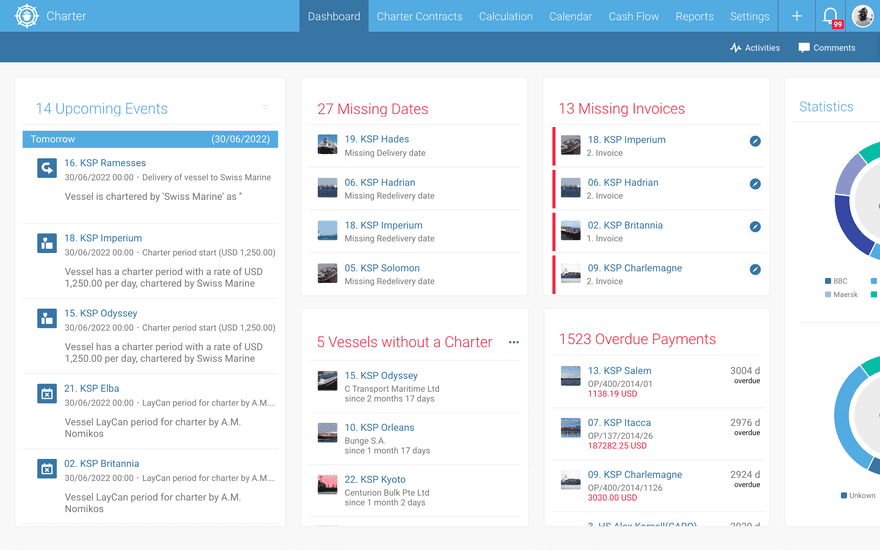Open the Charter Contracts tab
880x550 pixels.
coord(419,16)
